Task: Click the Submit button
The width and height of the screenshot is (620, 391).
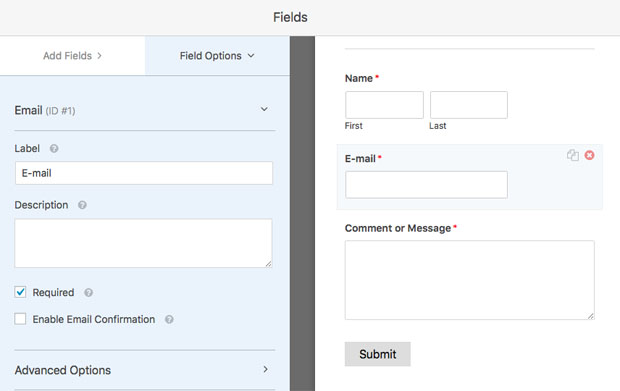Action: (x=378, y=354)
